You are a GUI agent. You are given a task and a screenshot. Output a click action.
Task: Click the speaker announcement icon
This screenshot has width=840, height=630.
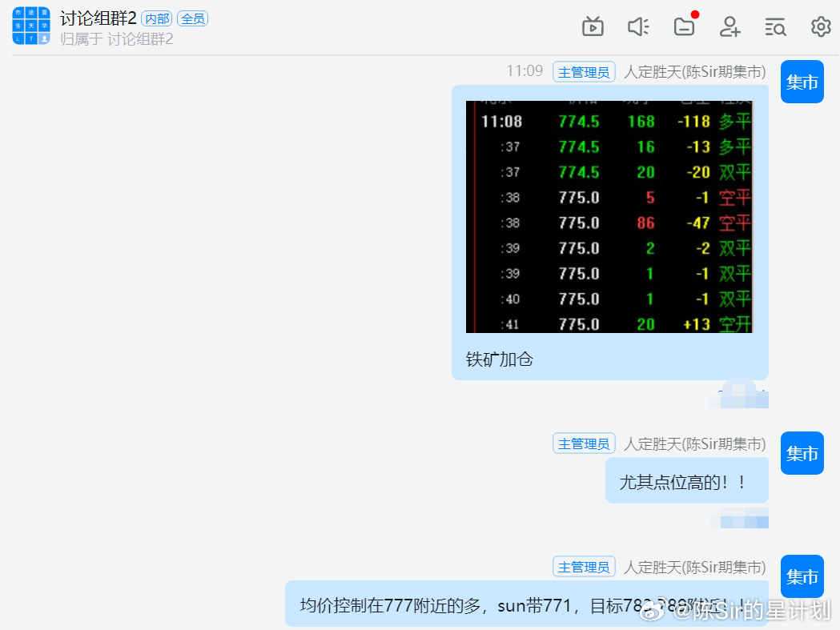(x=638, y=26)
